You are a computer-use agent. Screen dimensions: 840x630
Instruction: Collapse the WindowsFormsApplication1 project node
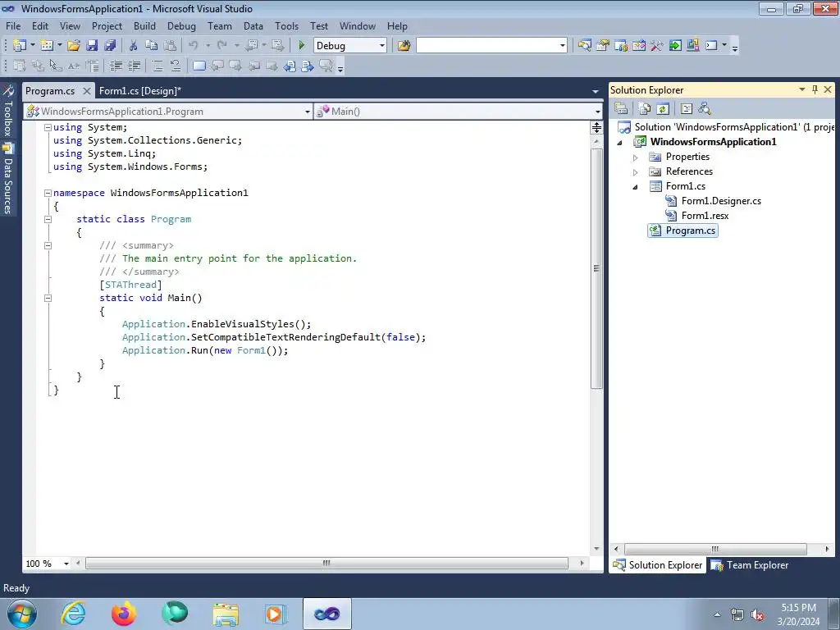[x=620, y=143]
